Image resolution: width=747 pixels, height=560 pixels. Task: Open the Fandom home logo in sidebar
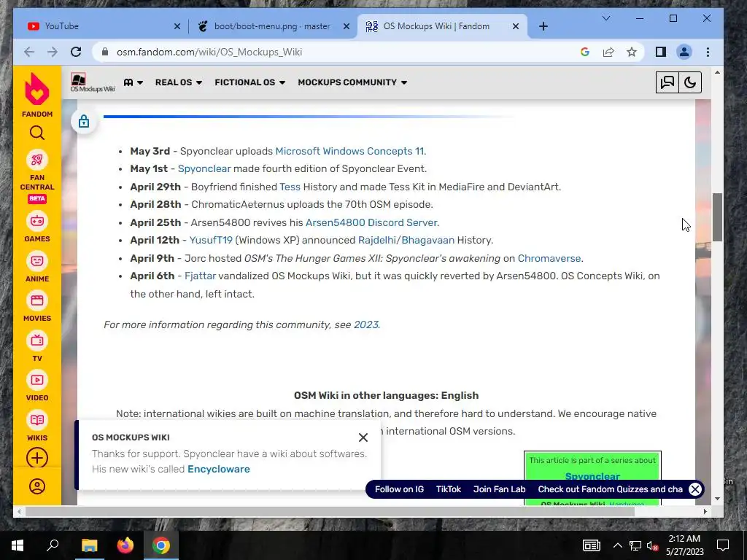coord(37,95)
